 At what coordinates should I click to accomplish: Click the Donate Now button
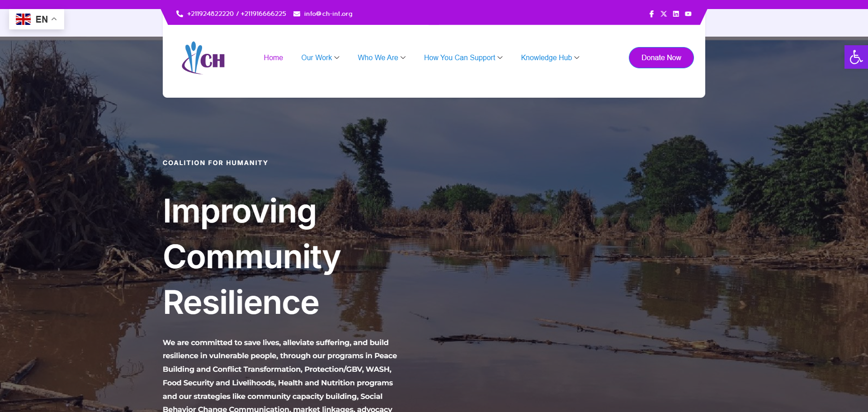click(x=661, y=57)
